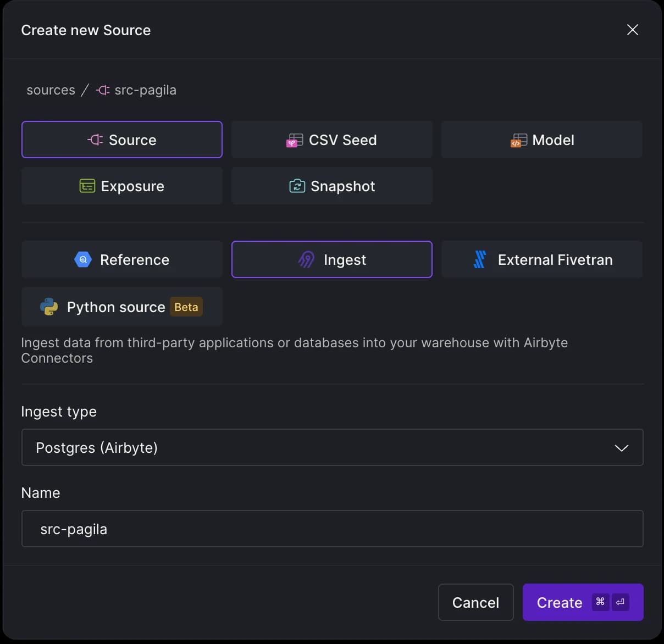Click the Airbyte Ingest icon
The width and height of the screenshot is (664, 644).
tap(306, 259)
